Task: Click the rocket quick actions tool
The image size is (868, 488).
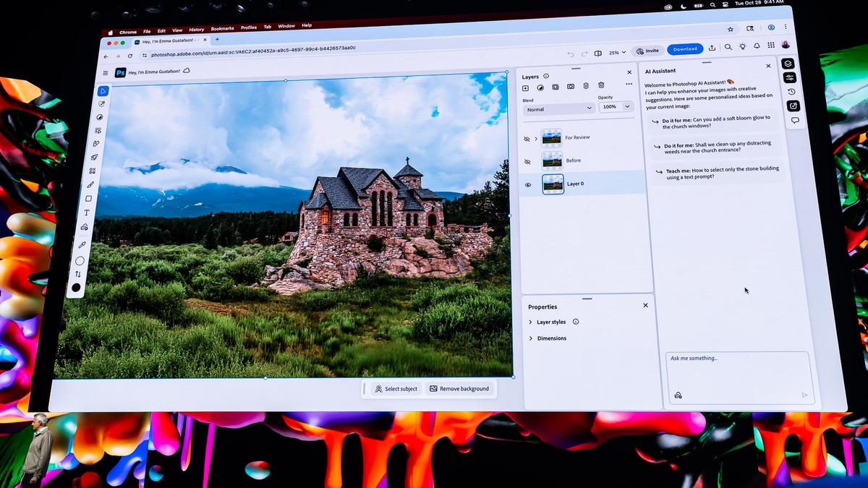Action: click(94, 157)
